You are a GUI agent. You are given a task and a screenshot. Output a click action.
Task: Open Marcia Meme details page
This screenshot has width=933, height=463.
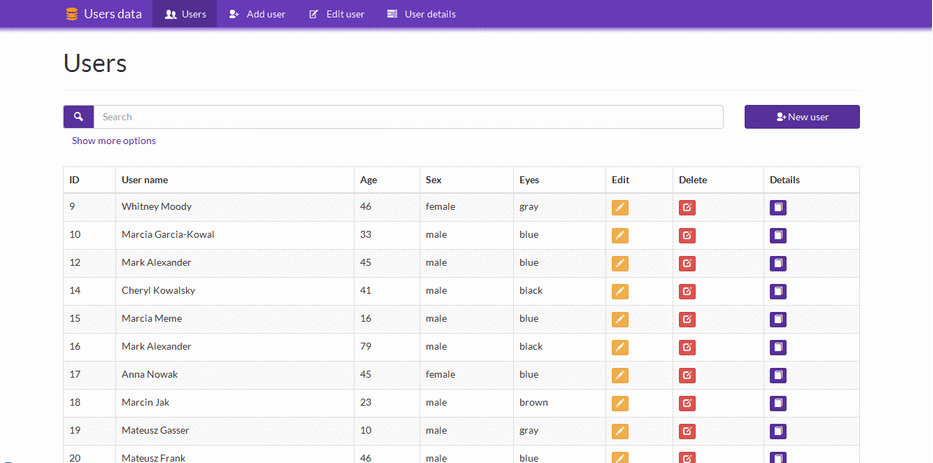[x=778, y=320]
